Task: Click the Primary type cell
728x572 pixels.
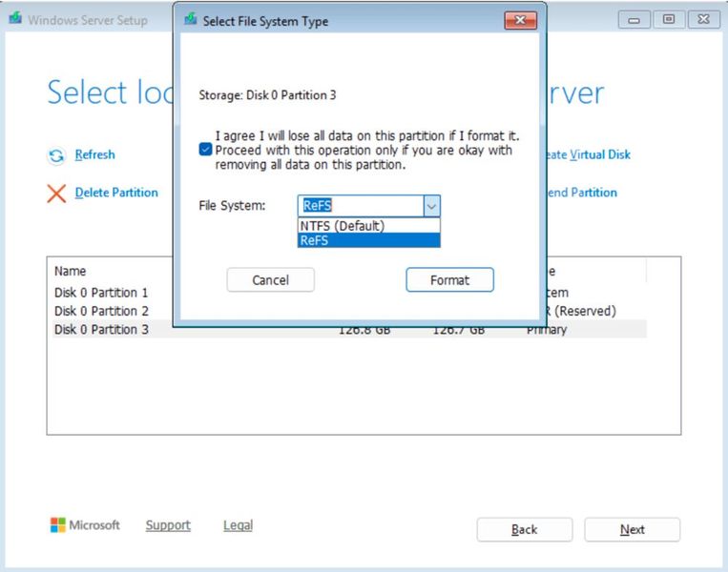Action: (547, 330)
